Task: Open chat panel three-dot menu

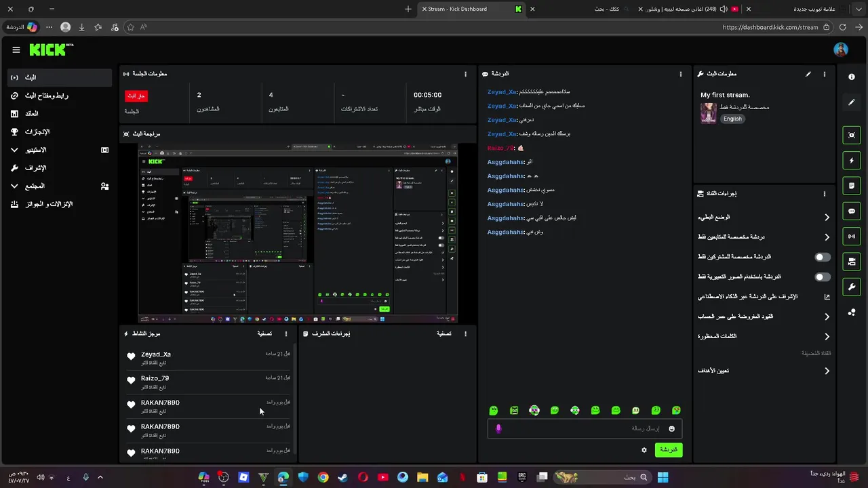Action: pyautogui.click(x=681, y=74)
